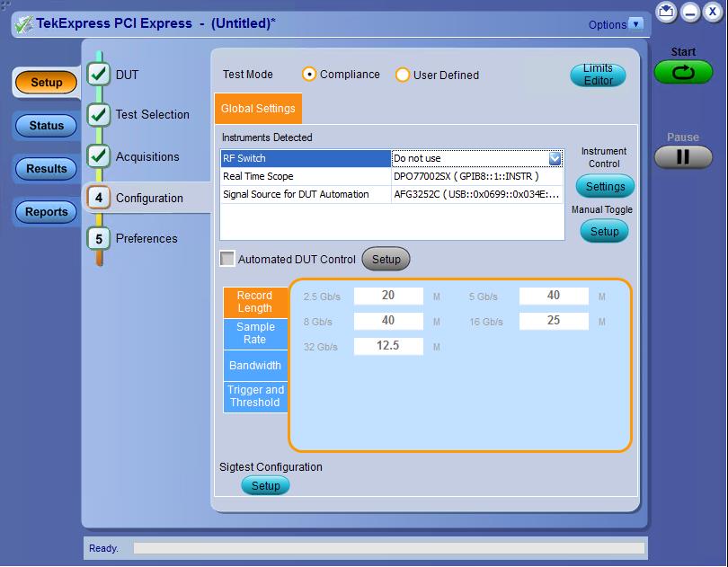The width and height of the screenshot is (728, 567).
Task: Click the status progress bar
Action: (388, 548)
